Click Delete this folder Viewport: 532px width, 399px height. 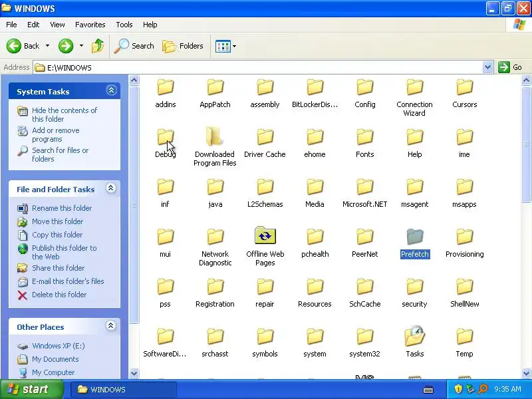[x=59, y=294]
